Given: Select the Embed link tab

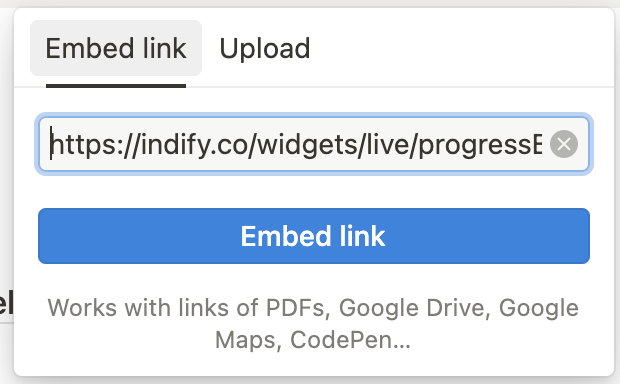Looking at the screenshot, I should pos(116,48).
